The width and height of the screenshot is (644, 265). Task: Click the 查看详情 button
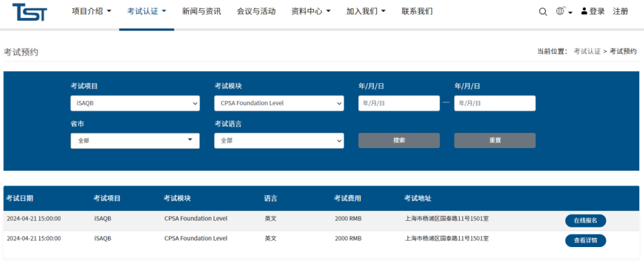click(586, 241)
